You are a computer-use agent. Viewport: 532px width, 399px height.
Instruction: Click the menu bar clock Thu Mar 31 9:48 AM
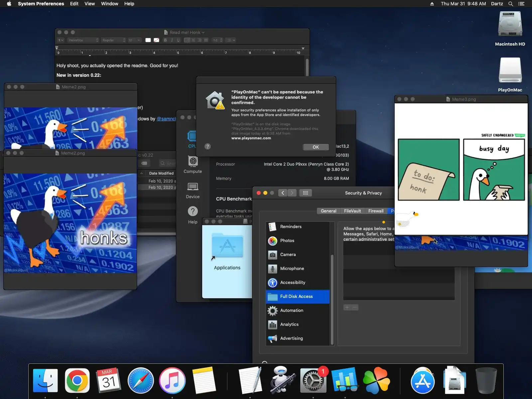click(464, 4)
